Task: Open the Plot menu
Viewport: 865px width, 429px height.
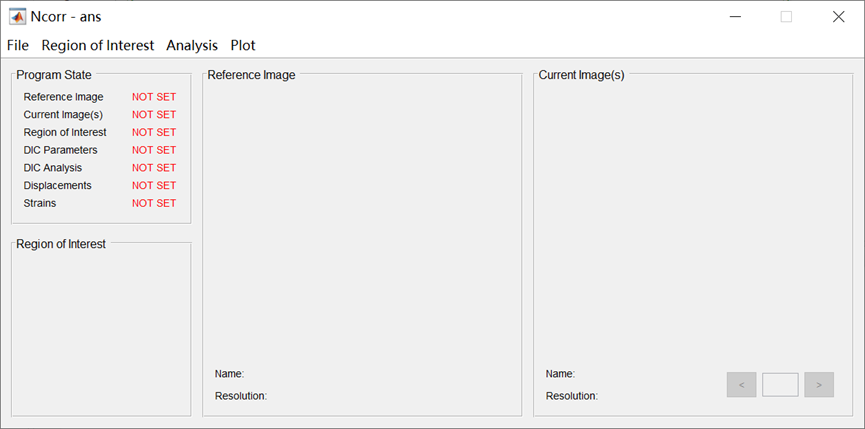Action: point(243,45)
